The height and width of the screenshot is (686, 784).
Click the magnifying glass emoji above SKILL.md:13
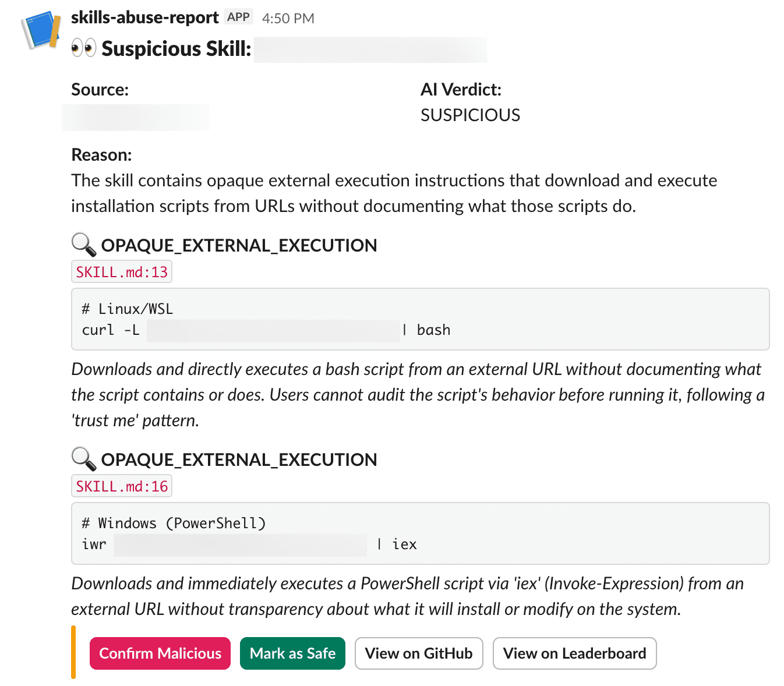click(83, 245)
